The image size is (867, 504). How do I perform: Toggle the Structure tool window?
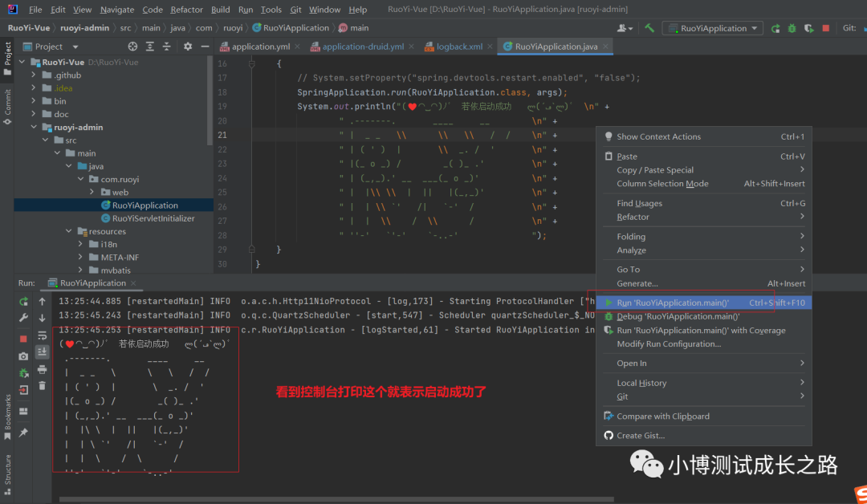(7, 474)
